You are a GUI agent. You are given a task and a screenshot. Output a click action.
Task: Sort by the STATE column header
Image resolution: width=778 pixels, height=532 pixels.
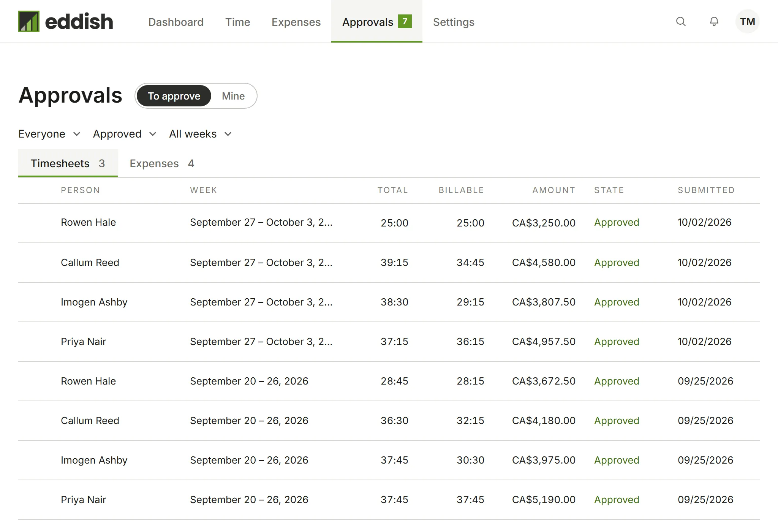pos(609,190)
